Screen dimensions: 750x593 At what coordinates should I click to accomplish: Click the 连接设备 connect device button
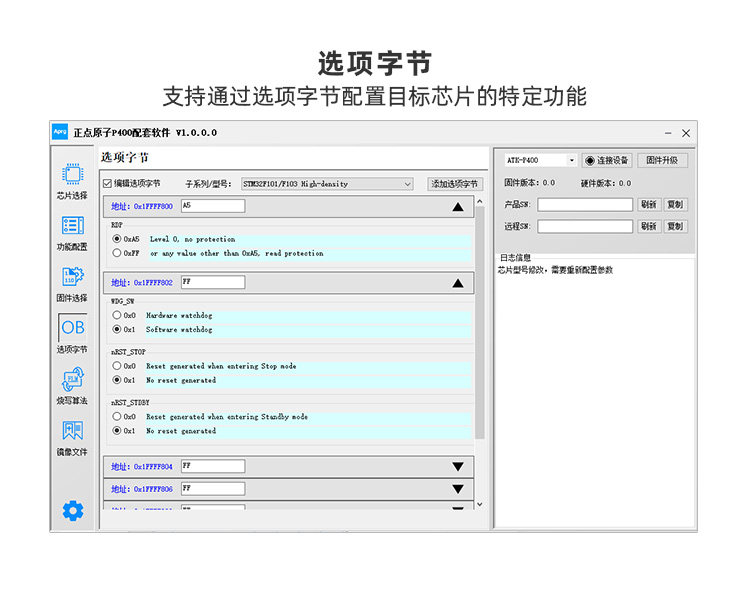pyautogui.click(x=607, y=161)
